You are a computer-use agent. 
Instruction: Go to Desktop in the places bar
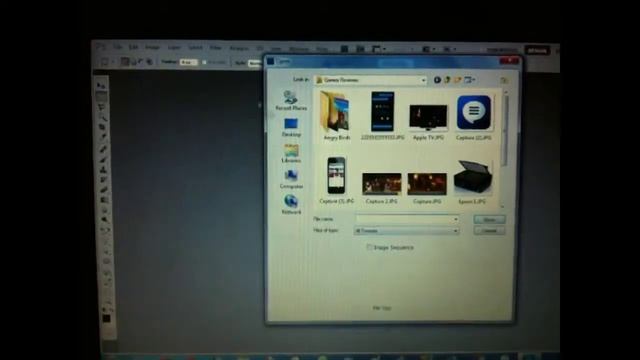coord(291,127)
